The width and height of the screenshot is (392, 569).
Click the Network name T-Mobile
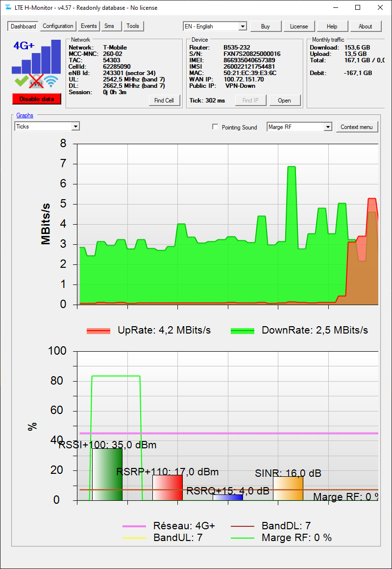click(x=115, y=47)
